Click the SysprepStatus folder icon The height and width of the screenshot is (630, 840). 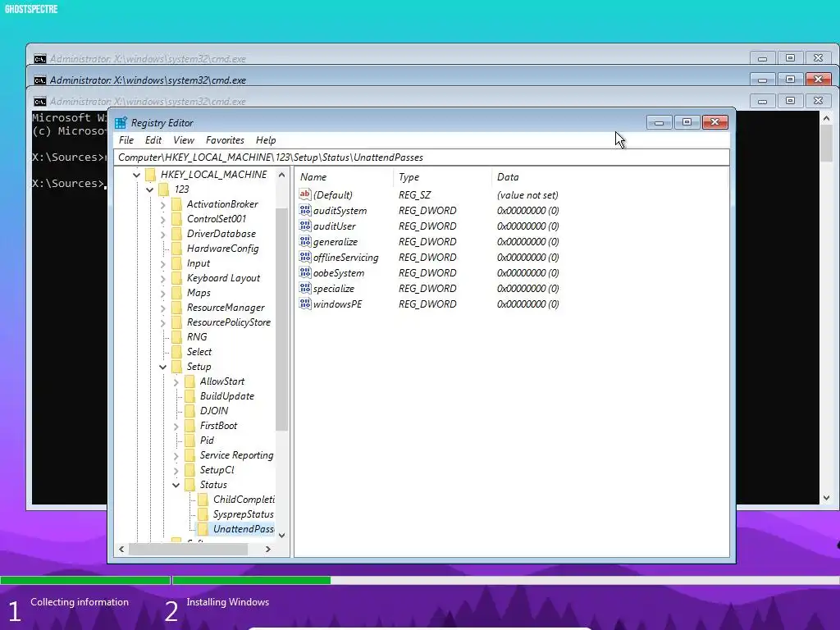click(203, 514)
